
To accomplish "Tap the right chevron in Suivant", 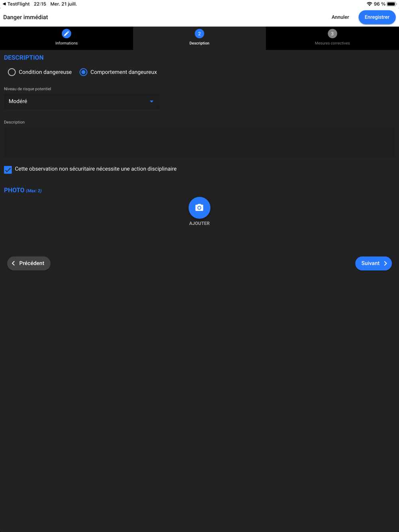I will (385, 263).
